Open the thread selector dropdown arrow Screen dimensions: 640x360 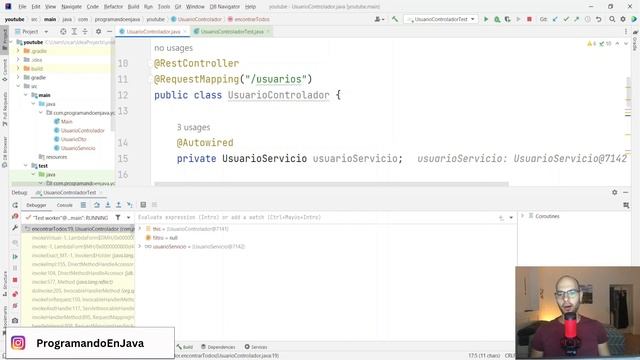pyautogui.click(x=128, y=218)
